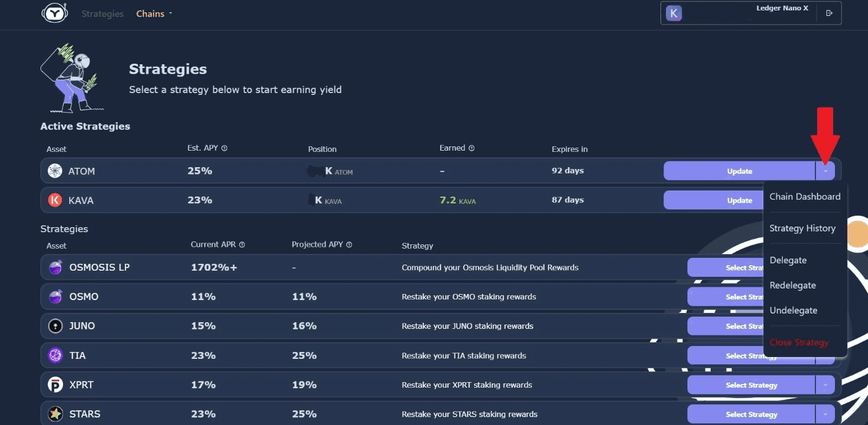Image resolution: width=868 pixels, height=425 pixels.
Task: Click Select Strategy for OSMOSIS LP
Action: (x=726, y=267)
